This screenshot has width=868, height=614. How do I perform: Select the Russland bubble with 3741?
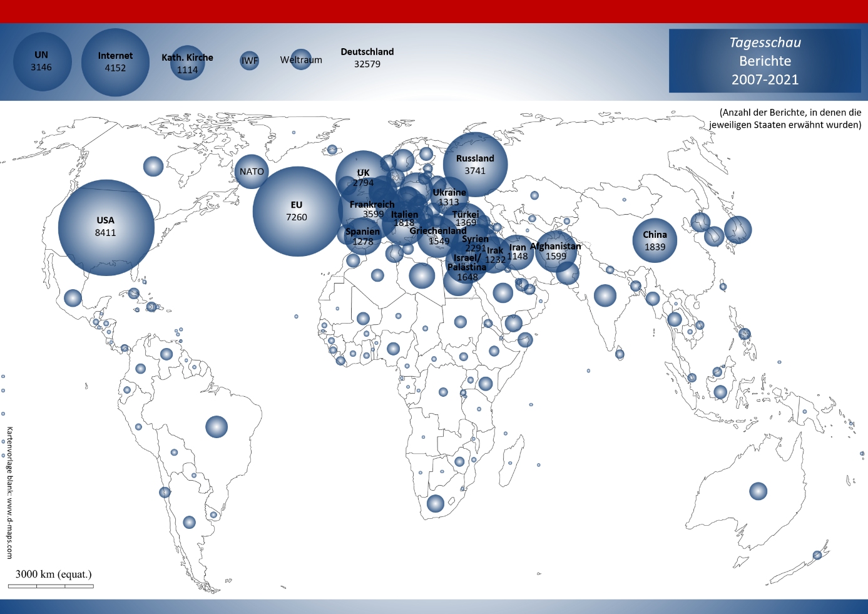[x=476, y=164]
